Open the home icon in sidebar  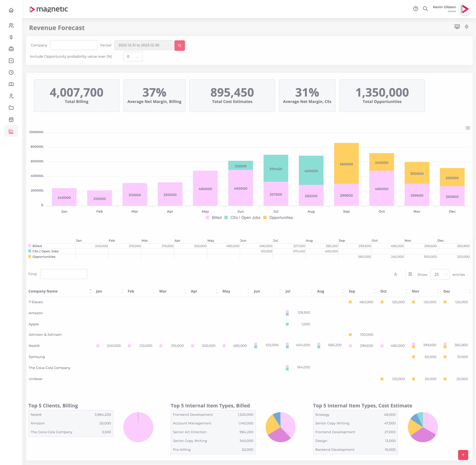pos(11,10)
